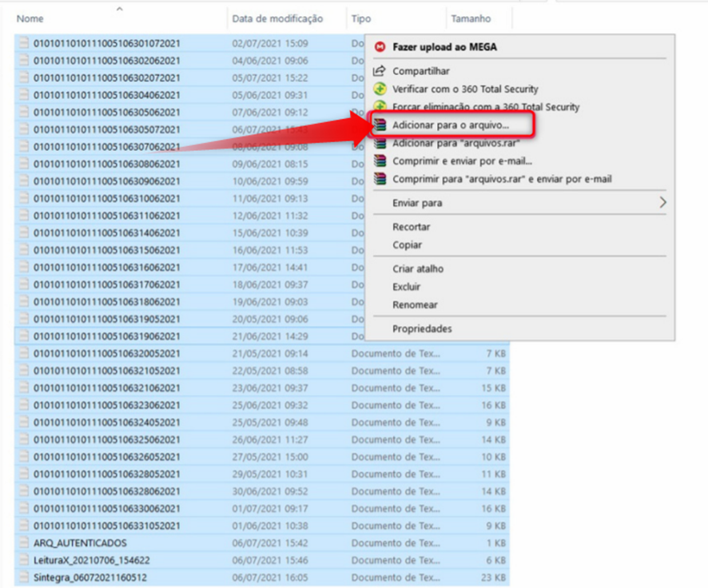Viewport: 708px width, 588px height.
Task: Choose Propriedades from context menu
Action: [422, 328]
